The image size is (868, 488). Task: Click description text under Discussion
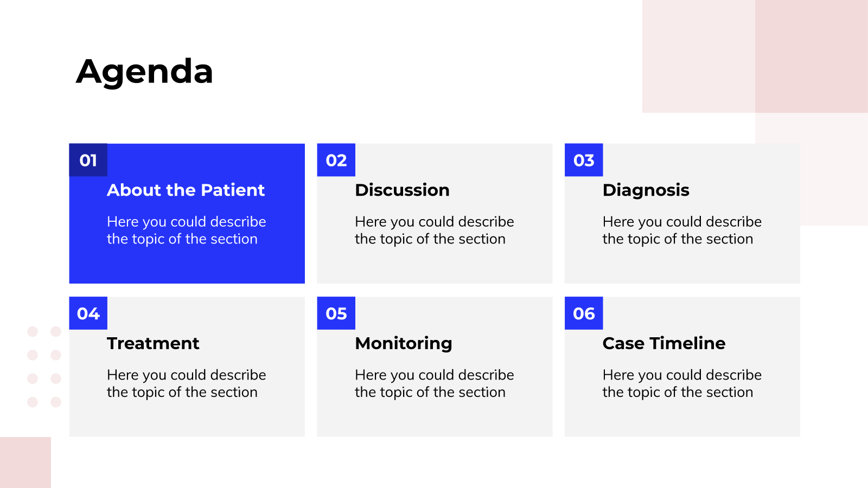[434, 230]
